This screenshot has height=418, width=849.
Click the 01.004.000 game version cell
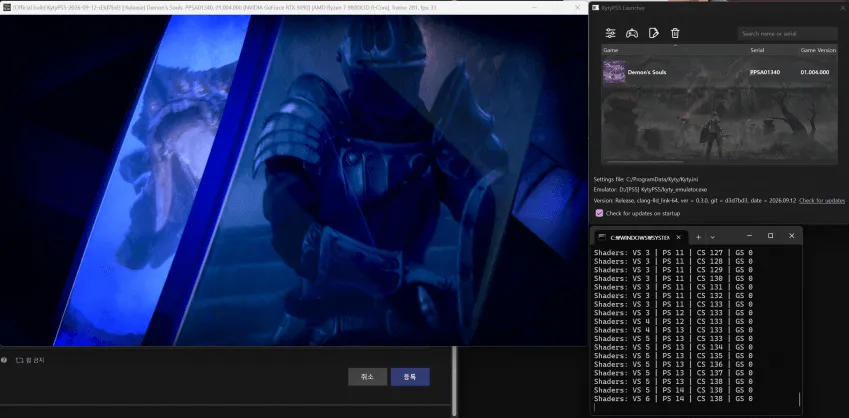[815, 72]
